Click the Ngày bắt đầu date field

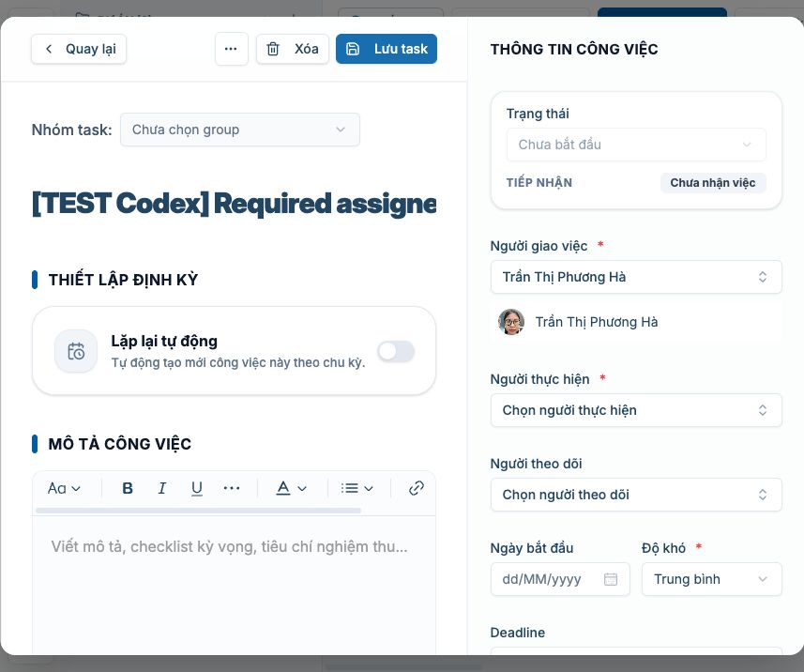(x=560, y=579)
